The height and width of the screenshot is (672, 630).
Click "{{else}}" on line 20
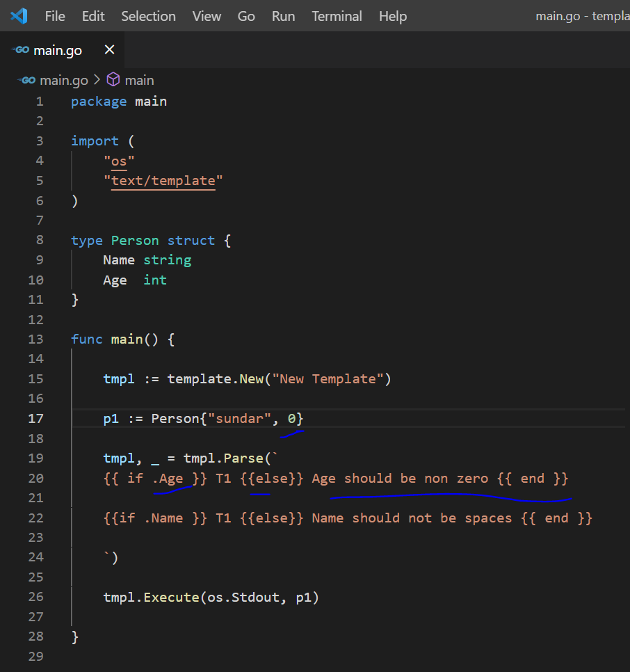(x=271, y=479)
